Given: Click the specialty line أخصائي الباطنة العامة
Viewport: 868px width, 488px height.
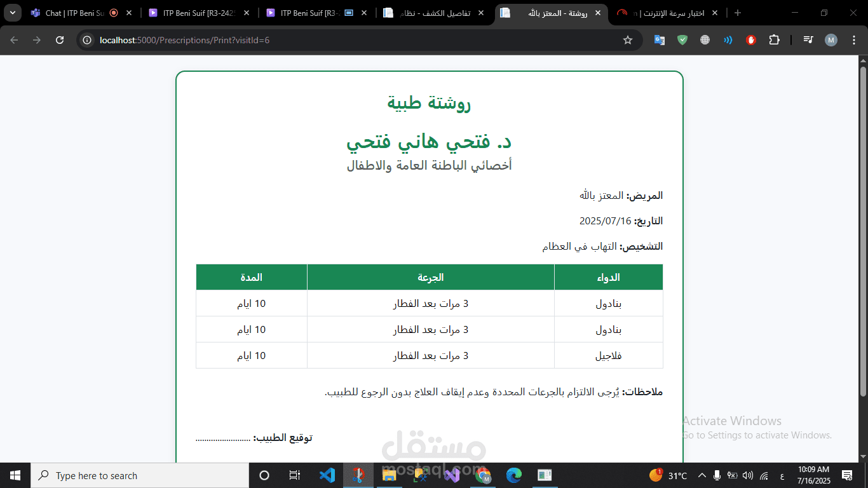Looking at the screenshot, I should [429, 166].
